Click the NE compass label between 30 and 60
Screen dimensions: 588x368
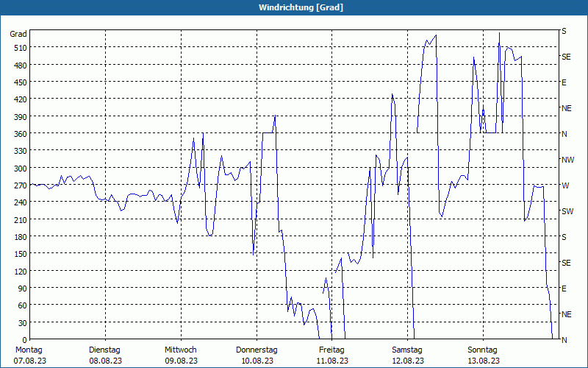point(566,314)
